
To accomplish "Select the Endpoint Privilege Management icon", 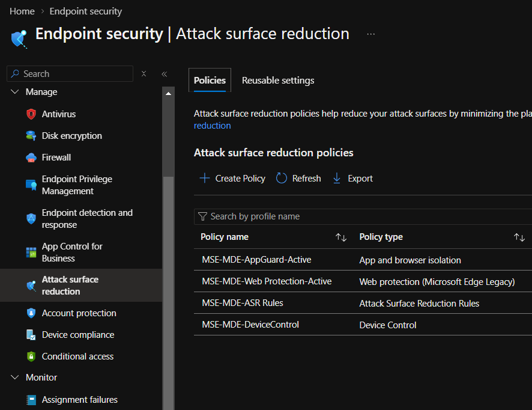I will click(31, 185).
